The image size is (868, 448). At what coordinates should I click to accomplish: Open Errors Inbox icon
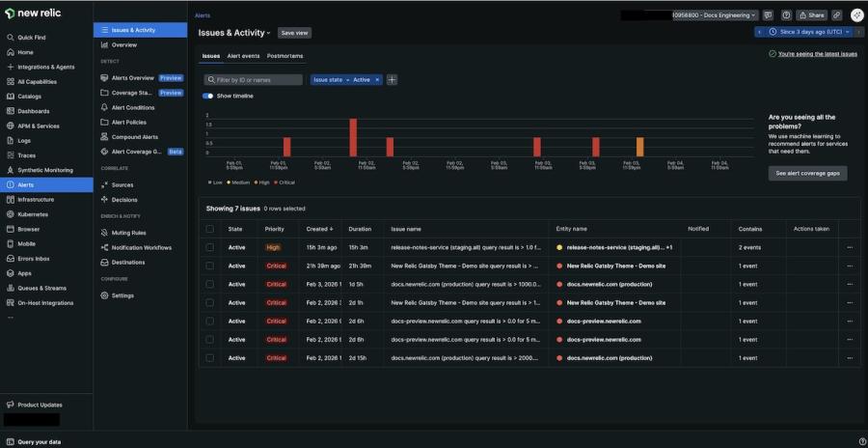[10, 259]
